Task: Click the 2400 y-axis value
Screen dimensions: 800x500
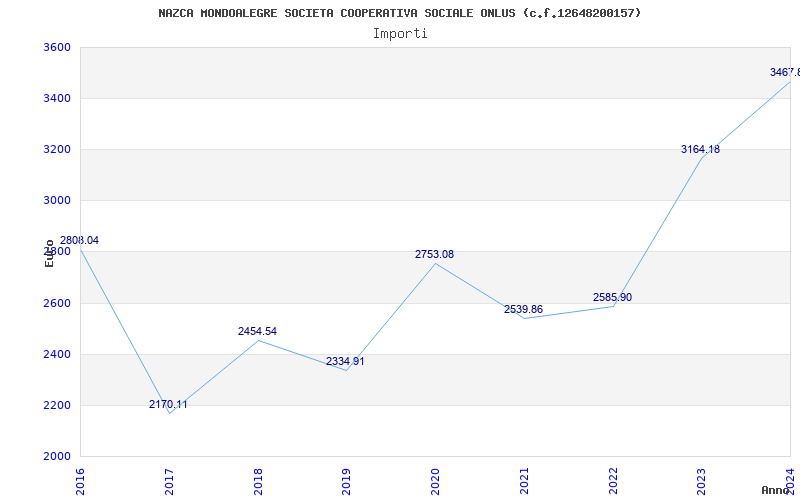Action: 56,355
